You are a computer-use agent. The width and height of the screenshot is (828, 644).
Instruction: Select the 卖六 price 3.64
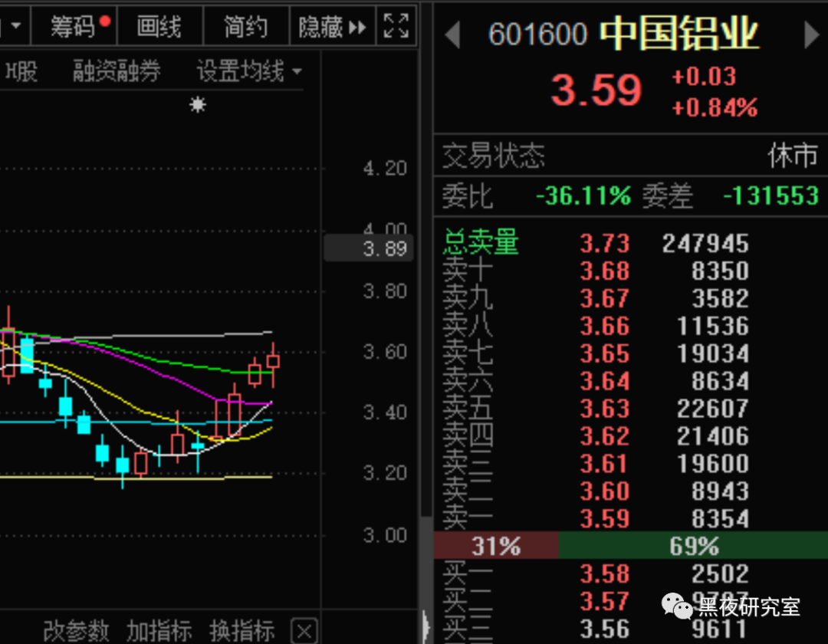tap(605, 380)
